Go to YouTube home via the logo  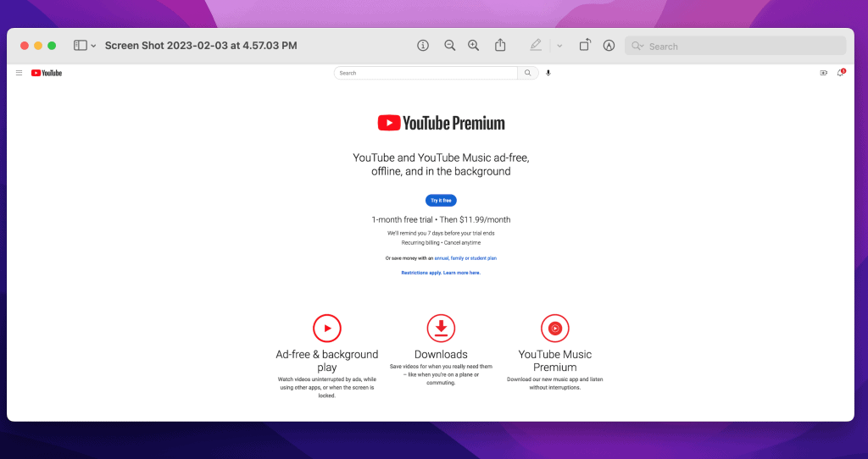point(47,73)
